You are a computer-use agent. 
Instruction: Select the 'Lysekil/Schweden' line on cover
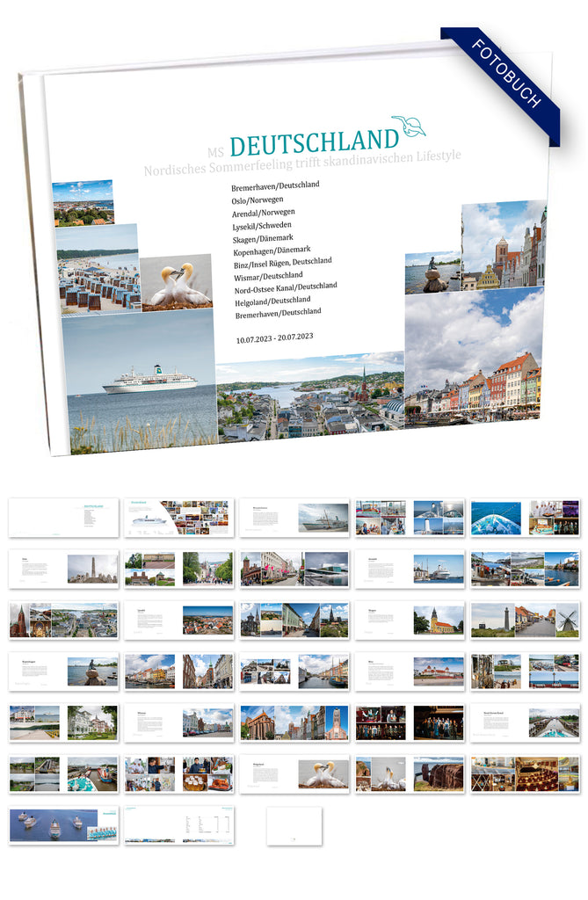[262, 226]
